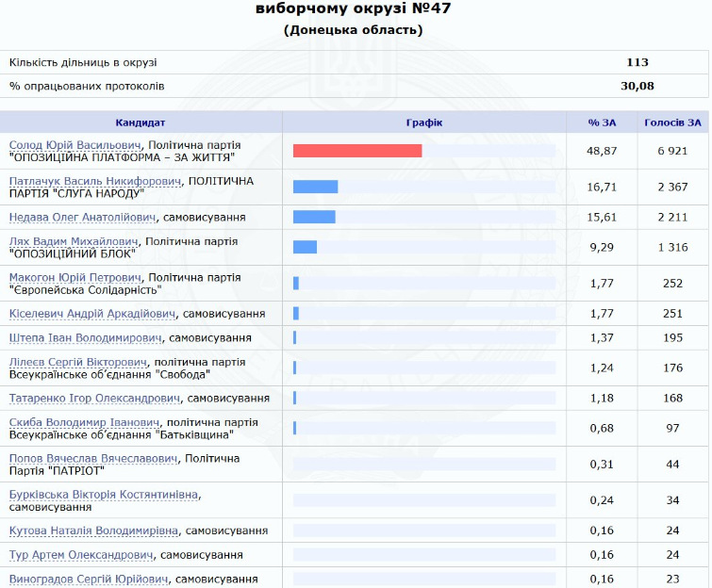Click candidate Тур Артем Олександрович
712x588 pixels.
81,555
